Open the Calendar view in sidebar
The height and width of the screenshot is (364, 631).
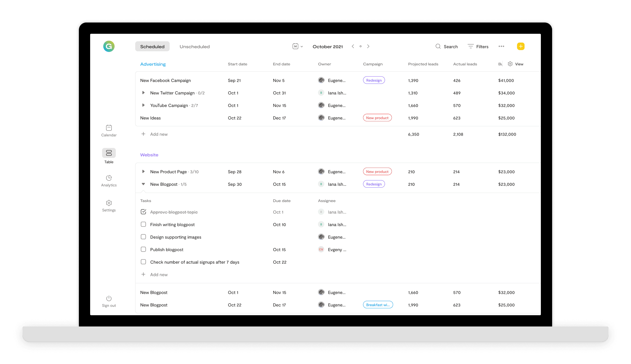(109, 130)
